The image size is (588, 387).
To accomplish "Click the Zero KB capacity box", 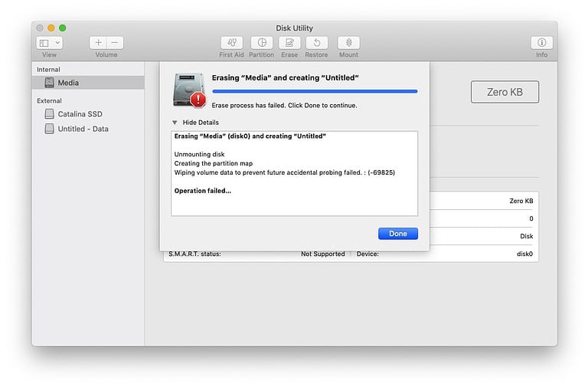I will (505, 92).
